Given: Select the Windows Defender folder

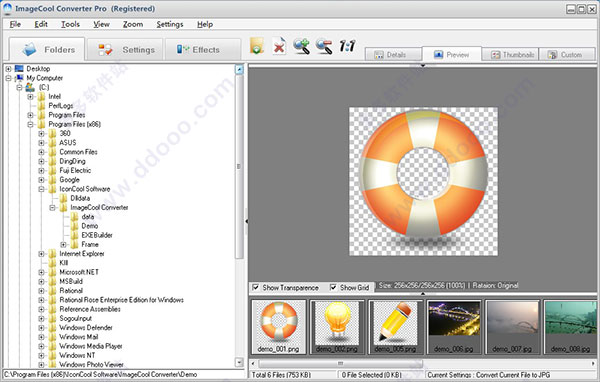Looking at the screenshot, I should click(x=86, y=328).
